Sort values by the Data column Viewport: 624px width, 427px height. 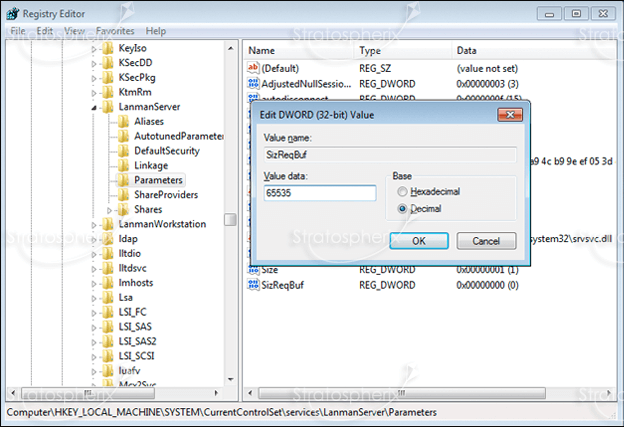tap(534, 51)
